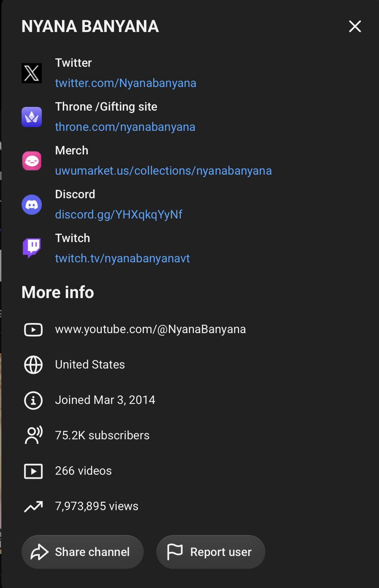
Task: Click the Discord logo icon
Action: point(32,205)
